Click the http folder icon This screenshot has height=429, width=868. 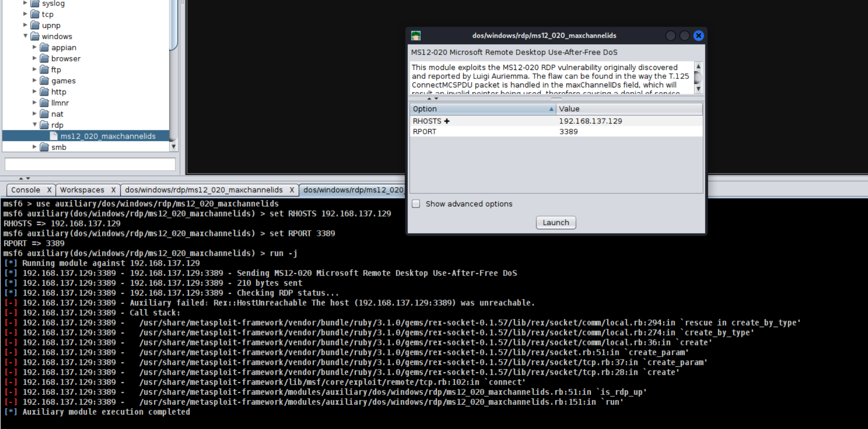click(x=44, y=92)
